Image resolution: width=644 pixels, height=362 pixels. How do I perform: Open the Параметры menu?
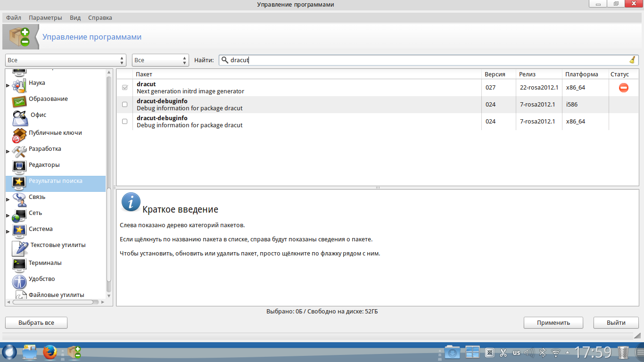(45, 18)
